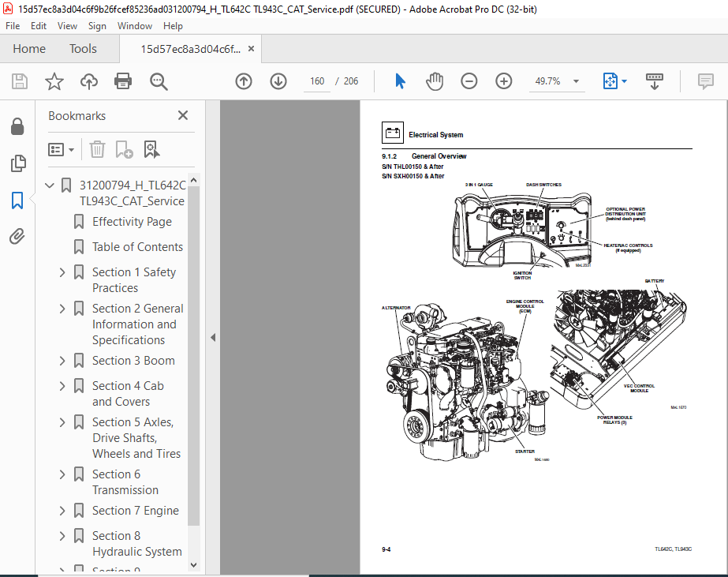Viewport: 728px width, 577px height.
Task: Open the Table of Contents bookmark
Action: click(137, 247)
